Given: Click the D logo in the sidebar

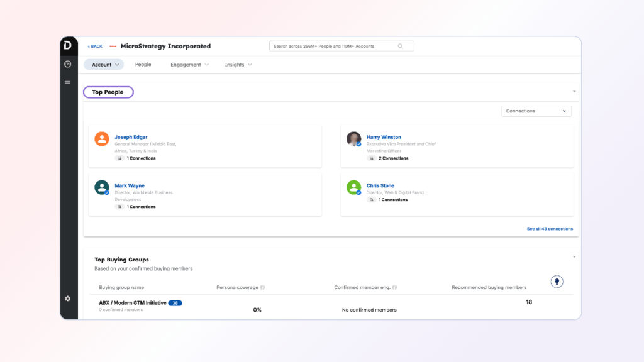Looking at the screenshot, I should [x=67, y=46].
